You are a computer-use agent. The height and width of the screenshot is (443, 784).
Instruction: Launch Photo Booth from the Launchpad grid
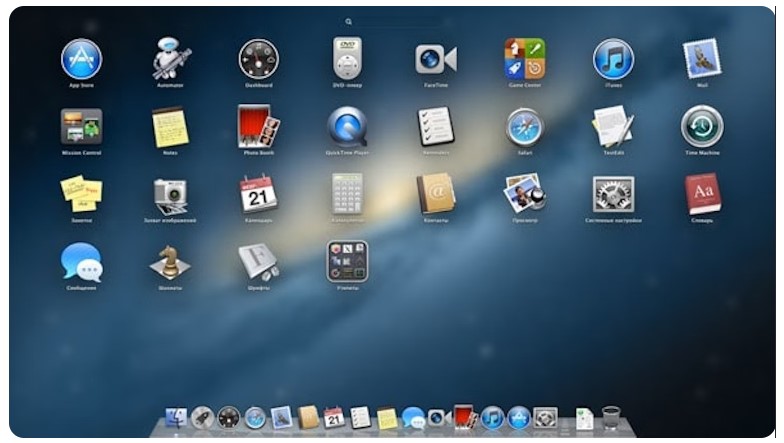pyautogui.click(x=258, y=126)
